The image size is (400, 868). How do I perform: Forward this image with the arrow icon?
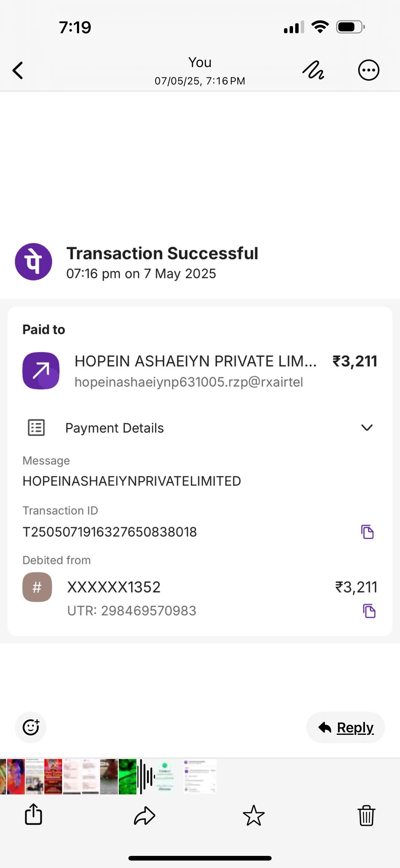(x=145, y=816)
